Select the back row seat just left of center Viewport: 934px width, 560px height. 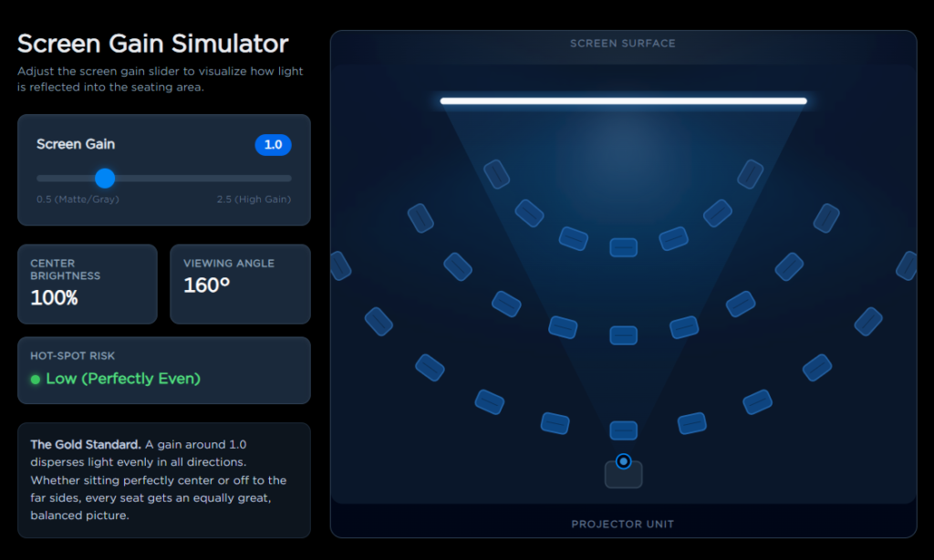pyautogui.click(x=555, y=423)
